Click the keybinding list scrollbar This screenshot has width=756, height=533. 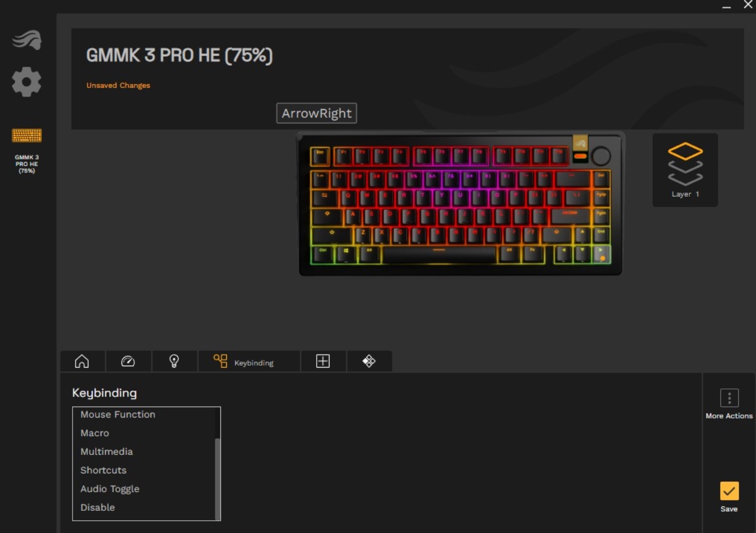(217, 479)
